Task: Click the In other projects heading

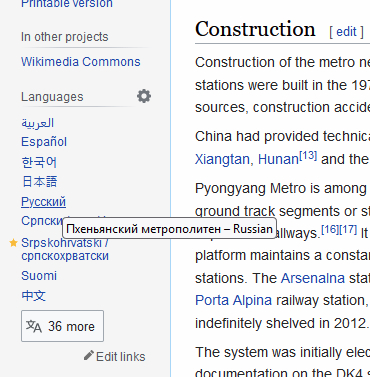Action: tap(65, 37)
